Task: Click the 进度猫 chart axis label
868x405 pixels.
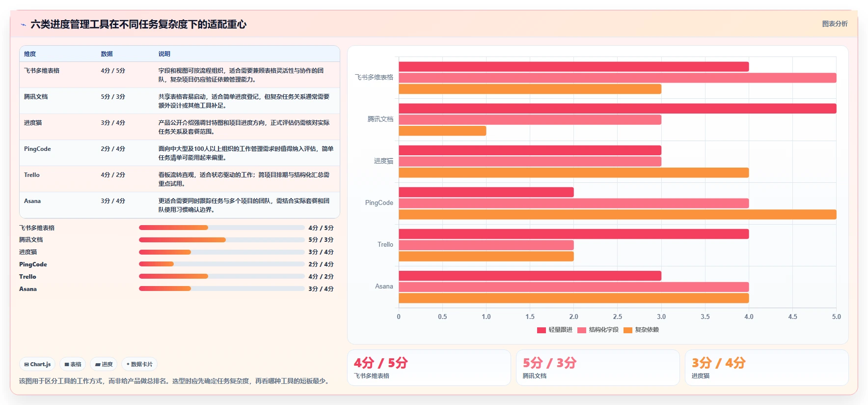Action: [x=383, y=161]
